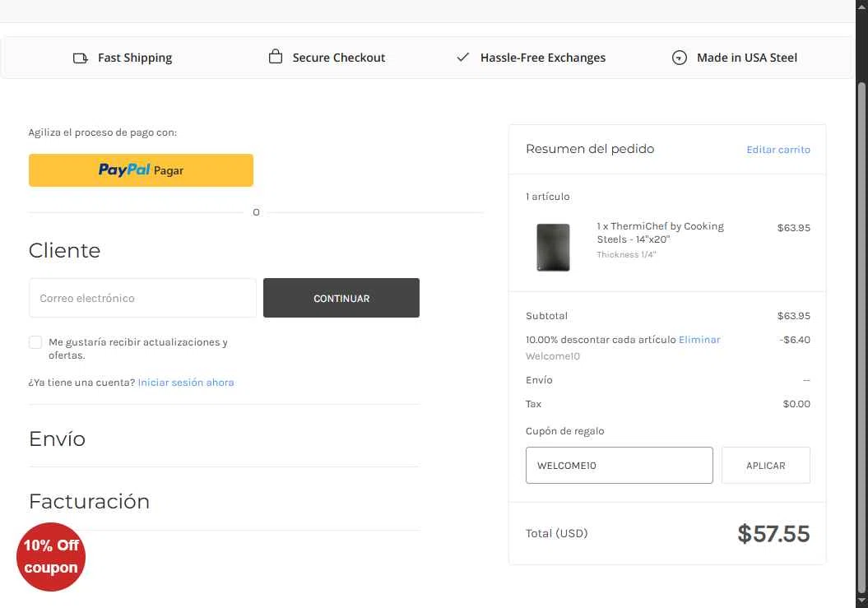Click the Tax $0.00 value
Image resolution: width=868 pixels, height=608 pixels.
point(796,404)
